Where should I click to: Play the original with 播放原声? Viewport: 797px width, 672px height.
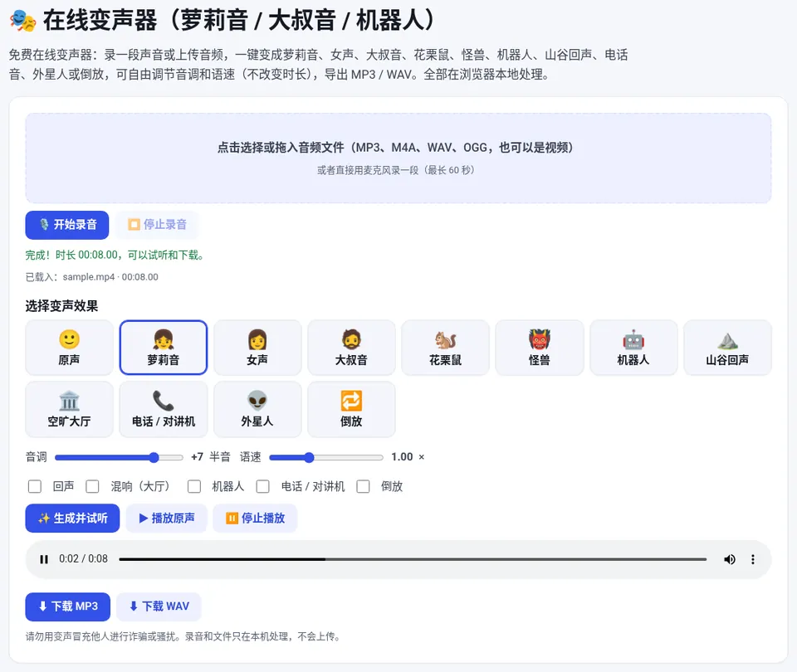click(x=167, y=518)
